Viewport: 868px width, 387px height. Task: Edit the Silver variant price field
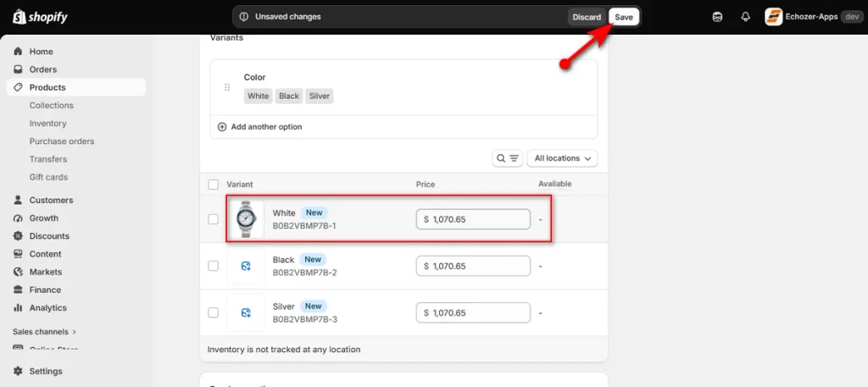(x=473, y=313)
